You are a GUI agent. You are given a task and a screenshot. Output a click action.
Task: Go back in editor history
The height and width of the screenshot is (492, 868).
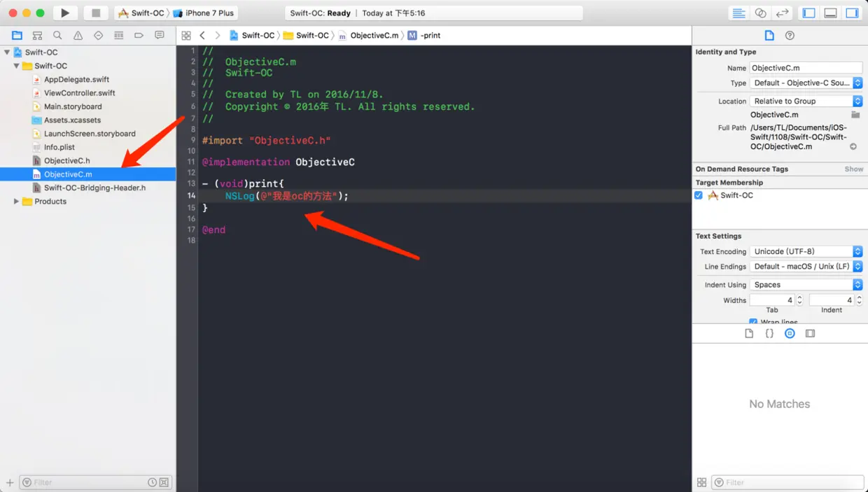(202, 35)
